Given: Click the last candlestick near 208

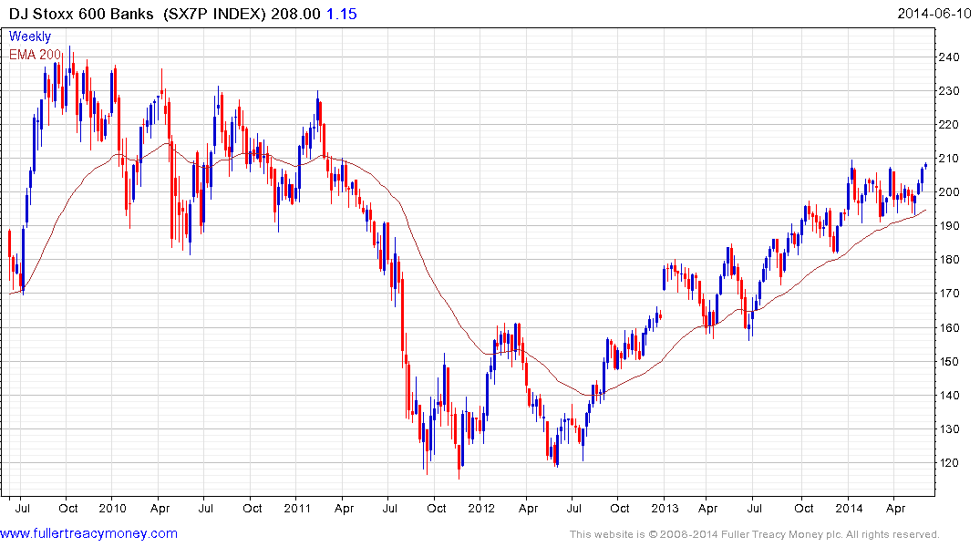Looking at the screenshot, I should [925, 165].
